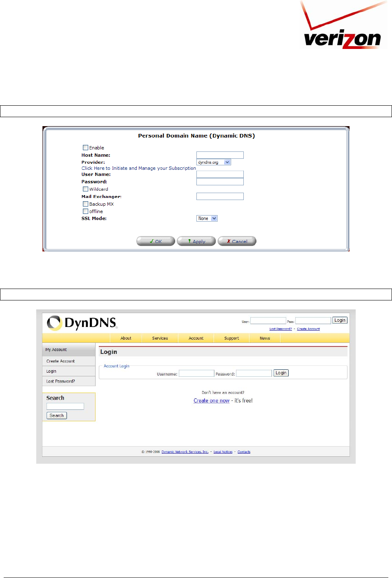
Task: Cancel the Dynamic DNS dialog
Action: click(237, 241)
